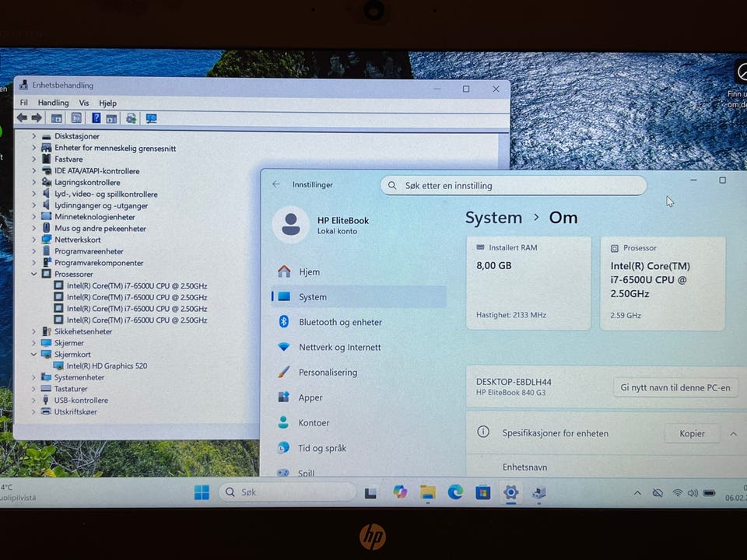This screenshot has width=747, height=560.
Task: Expand the Fastvare node
Action: [33, 159]
